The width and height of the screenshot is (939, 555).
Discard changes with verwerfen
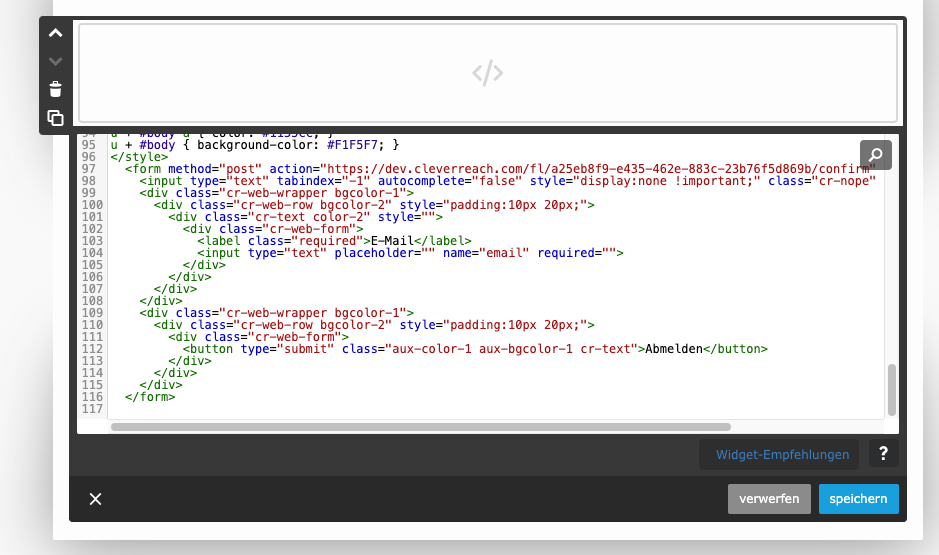click(x=769, y=499)
